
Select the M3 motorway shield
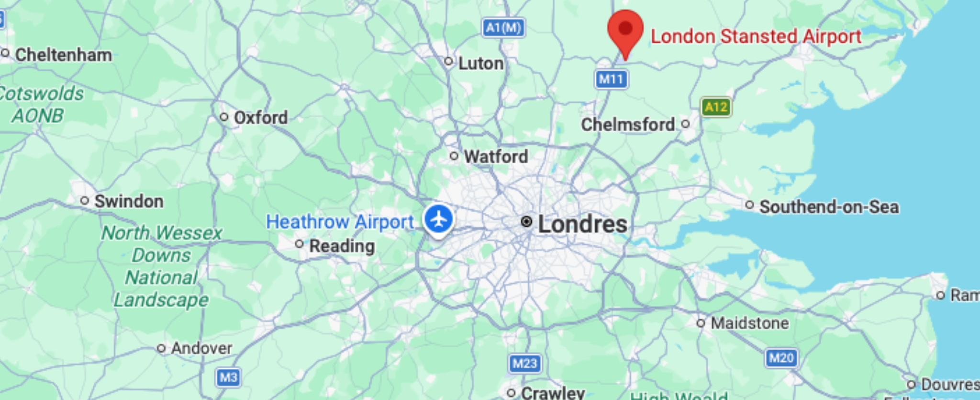(228, 377)
